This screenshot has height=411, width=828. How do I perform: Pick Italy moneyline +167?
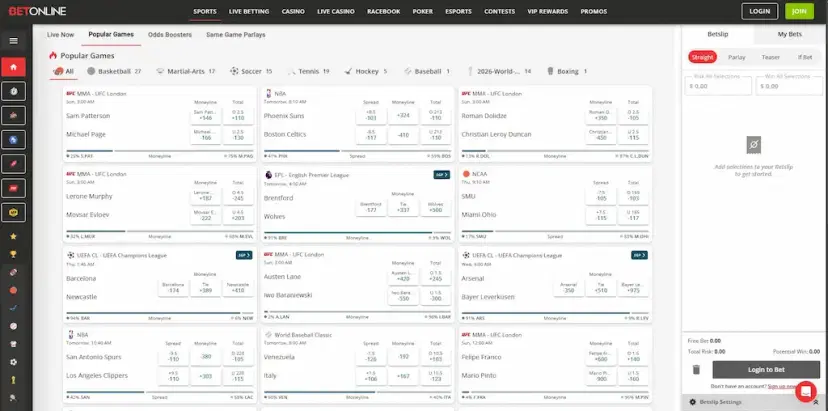(403, 376)
